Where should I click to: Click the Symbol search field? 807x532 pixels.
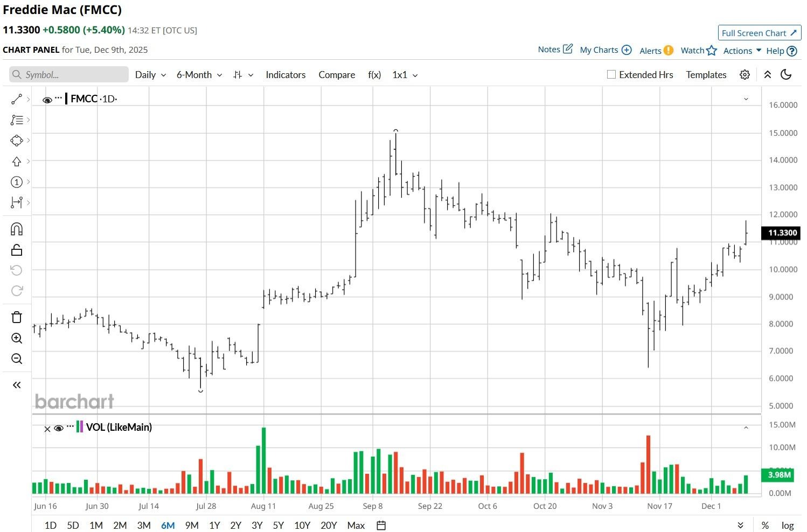point(68,74)
